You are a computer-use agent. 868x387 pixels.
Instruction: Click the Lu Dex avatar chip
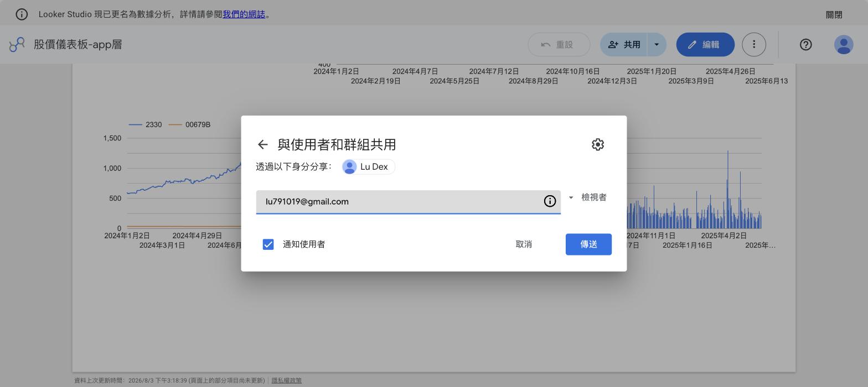369,167
